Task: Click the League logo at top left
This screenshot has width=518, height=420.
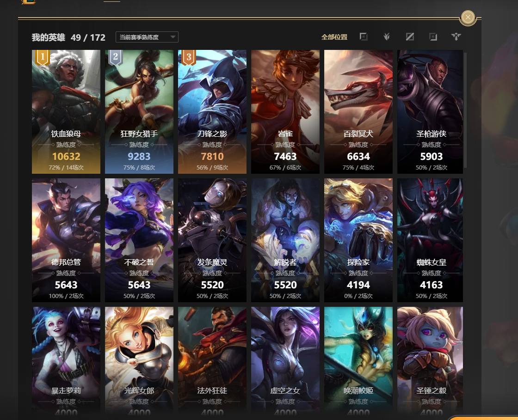Action: [x=28, y=2]
